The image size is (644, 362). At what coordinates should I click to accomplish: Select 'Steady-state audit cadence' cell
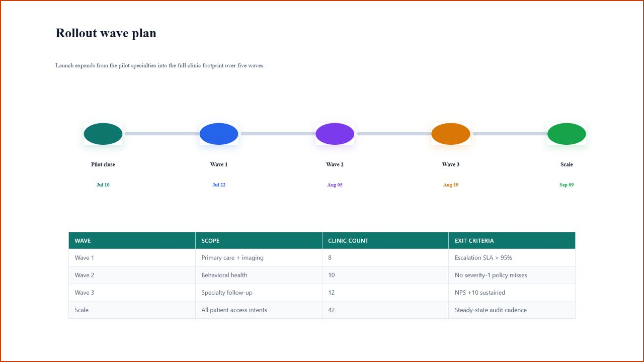[x=512, y=310]
